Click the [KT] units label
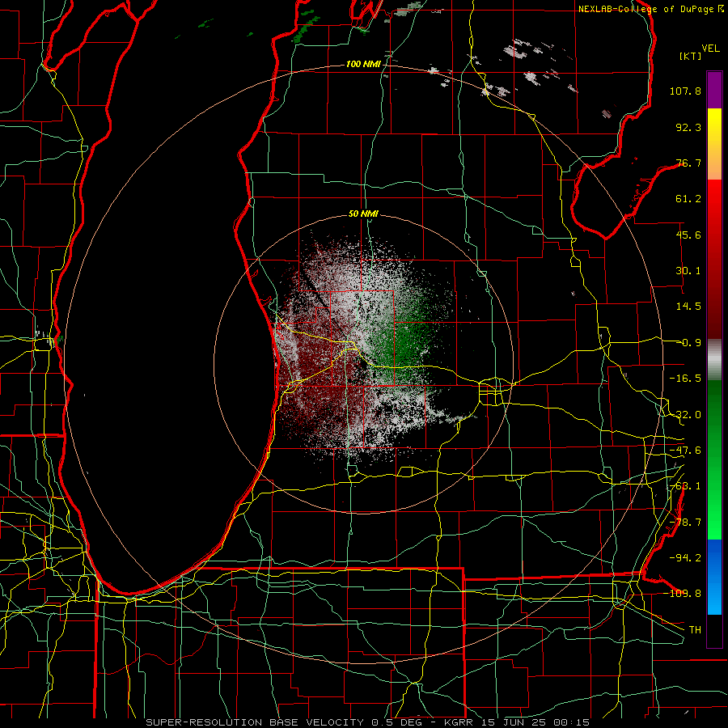This screenshot has width=728, height=728. (x=691, y=56)
